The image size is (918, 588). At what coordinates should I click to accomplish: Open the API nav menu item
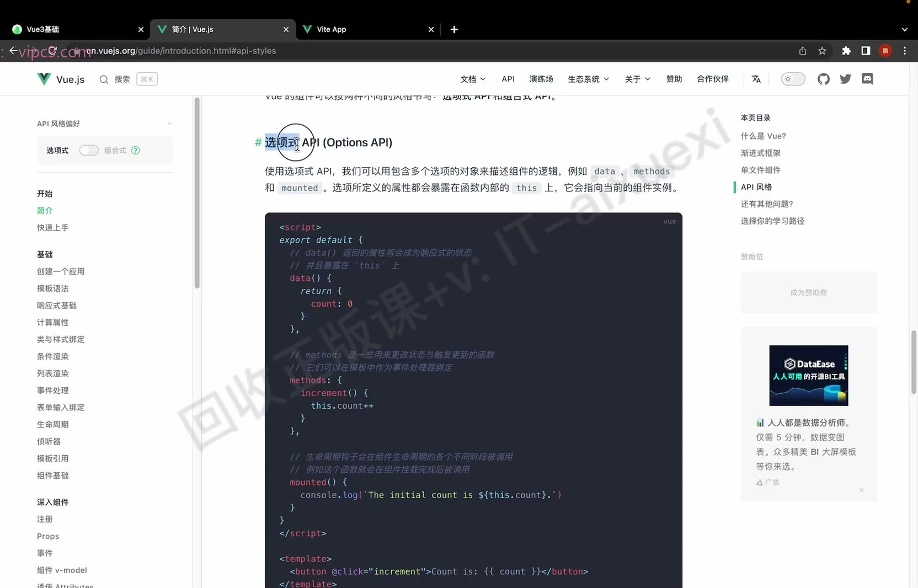tap(508, 79)
